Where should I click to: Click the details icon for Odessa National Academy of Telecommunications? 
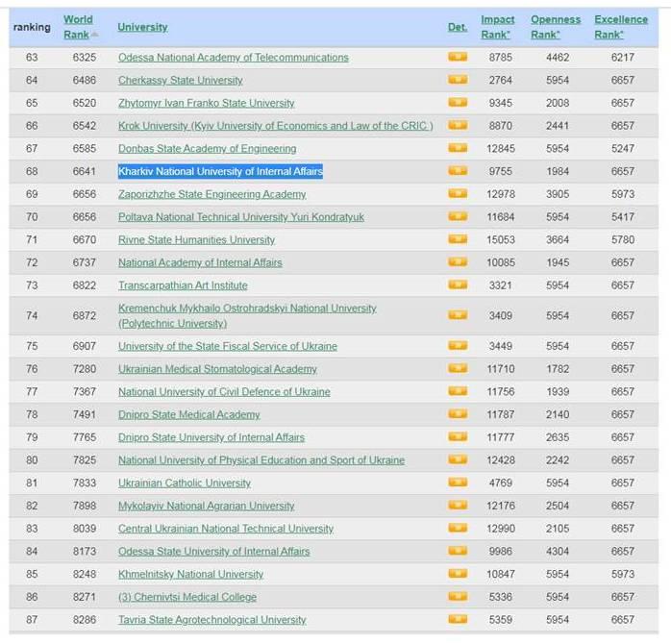pyautogui.click(x=458, y=57)
